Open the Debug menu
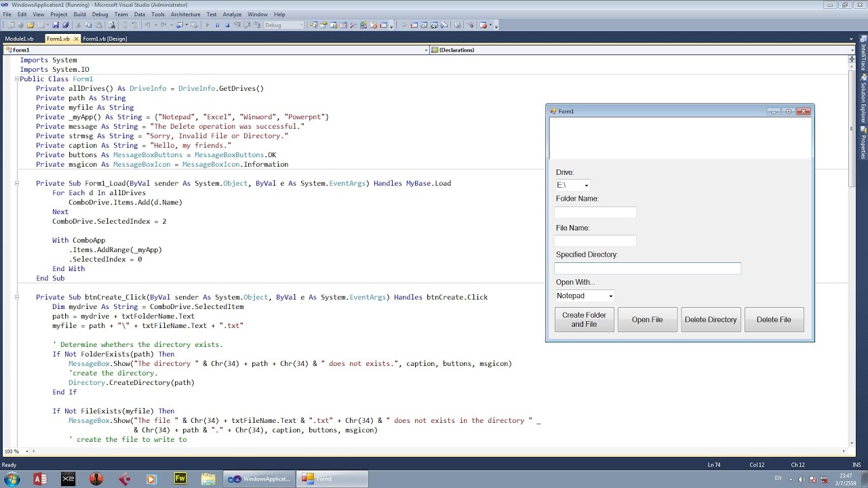 pyautogui.click(x=100, y=14)
